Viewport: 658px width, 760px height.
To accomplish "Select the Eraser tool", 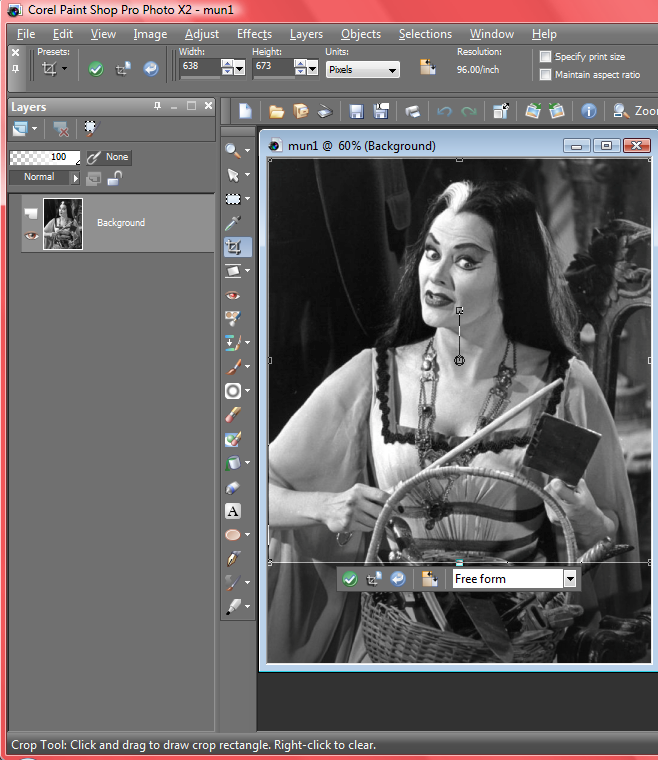I will [x=233, y=415].
